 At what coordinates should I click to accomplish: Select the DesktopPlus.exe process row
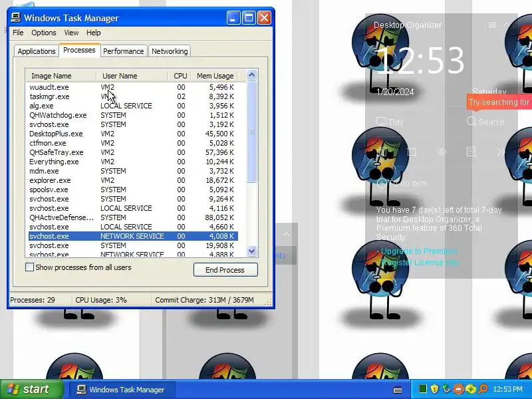(x=133, y=134)
